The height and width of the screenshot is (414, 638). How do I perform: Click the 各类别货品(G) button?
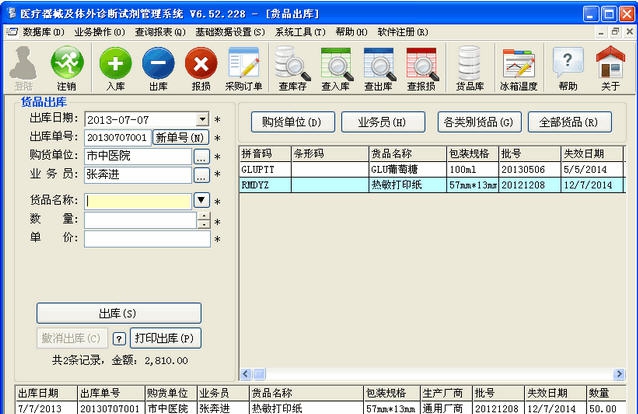(x=480, y=122)
